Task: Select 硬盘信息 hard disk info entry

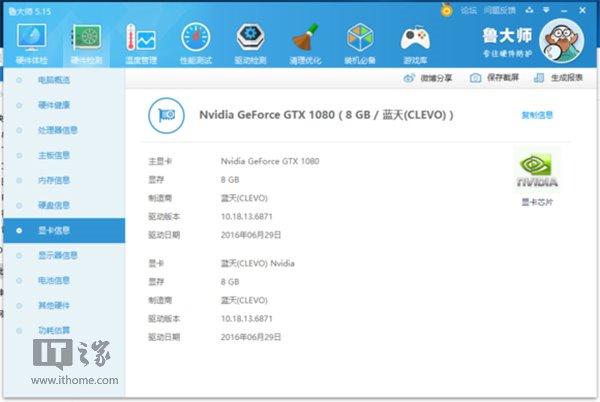Action: pos(53,205)
